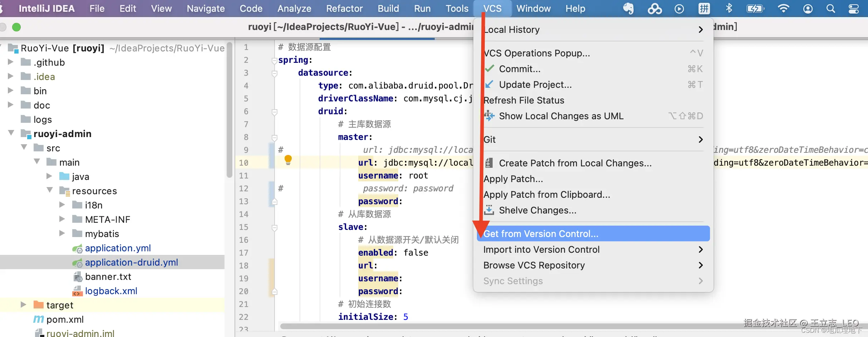Click the play circle menu bar icon
The width and height of the screenshot is (868, 337).
click(679, 9)
